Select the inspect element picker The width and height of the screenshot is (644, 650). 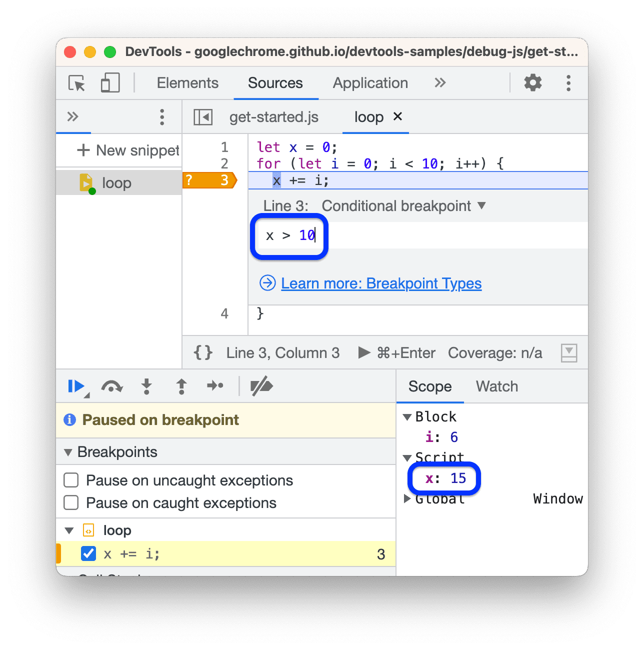(x=76, y=83)
